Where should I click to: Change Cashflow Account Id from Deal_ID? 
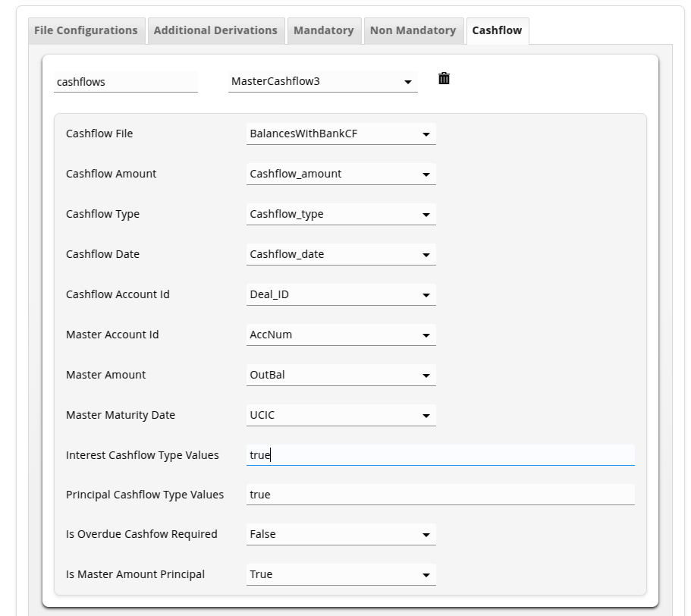[341, 295]
